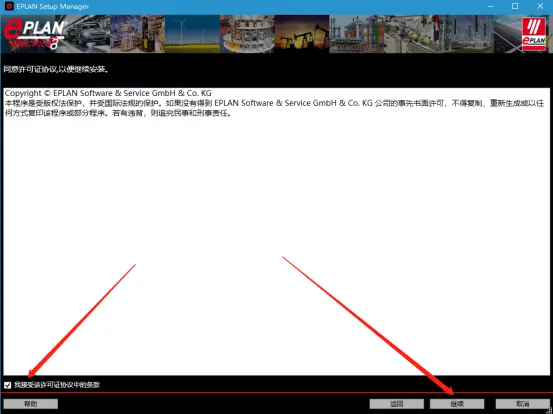Click inside the license agreement text box
Image resolution: width=553 pixels, height=414 pixels.
pos(276,232)
